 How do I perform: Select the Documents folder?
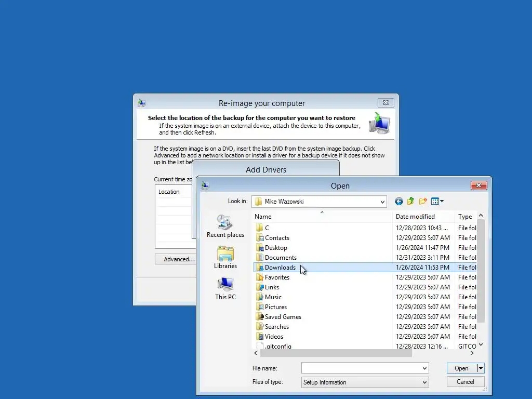click(281, 258)
